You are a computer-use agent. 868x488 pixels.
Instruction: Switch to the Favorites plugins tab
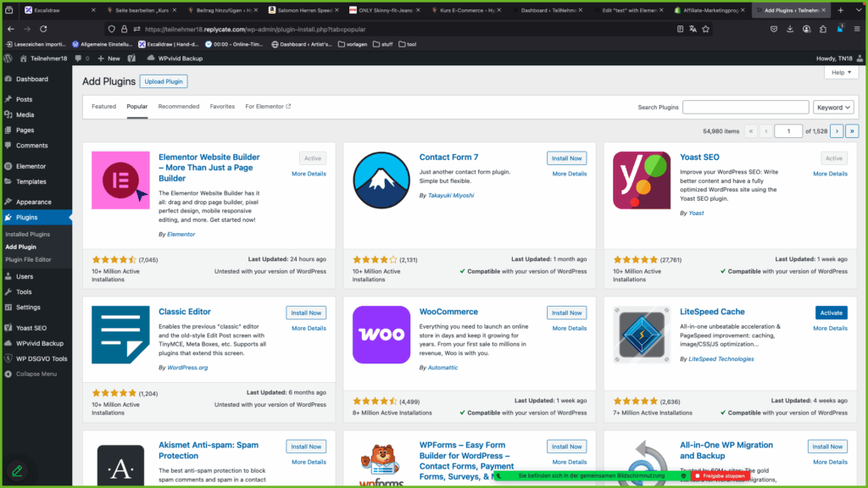pos(222,106)
